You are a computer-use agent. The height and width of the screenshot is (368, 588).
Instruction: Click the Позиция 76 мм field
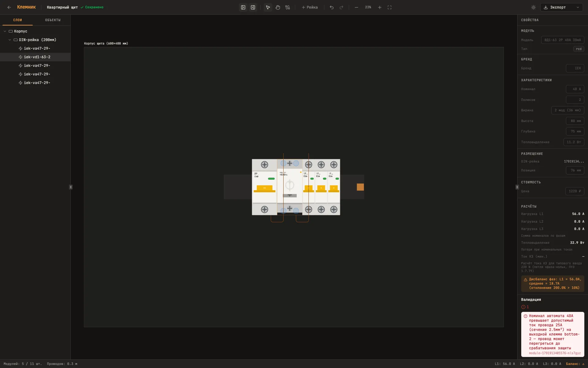[x=575, y=170]
